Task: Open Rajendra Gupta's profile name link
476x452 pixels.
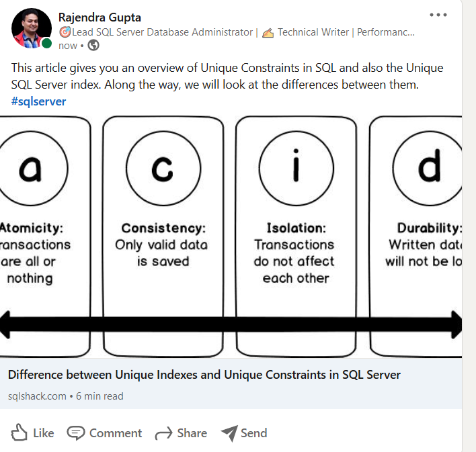Action: [100, 17]
